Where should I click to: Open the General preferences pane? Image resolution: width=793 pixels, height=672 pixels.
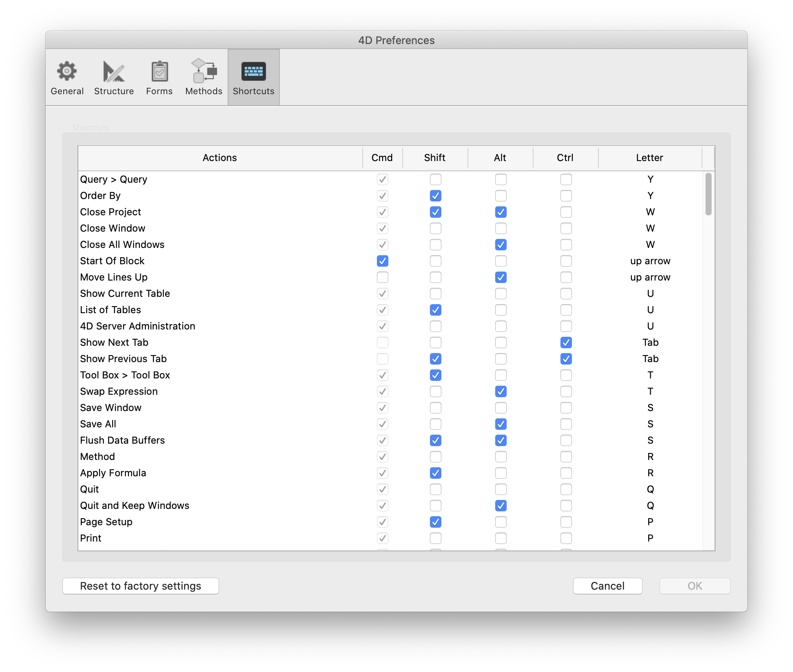point(66,77)
